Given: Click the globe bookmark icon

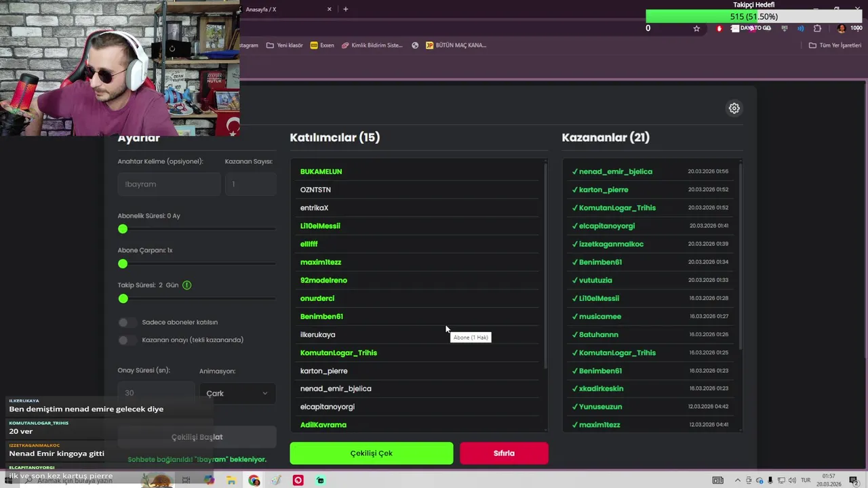Looking at the screenshot, I should pyautogui.click(x=415, y=45).
